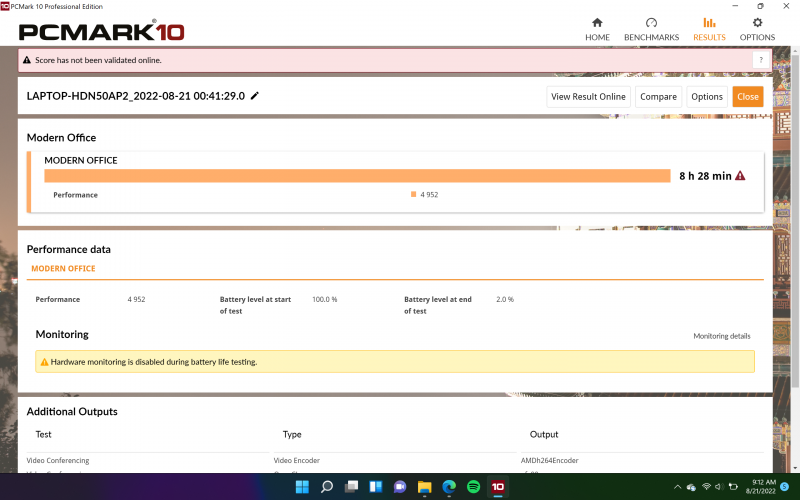Viewport: 800px width, 500px height.
Task: Open the Windows Start menu
Action: click(x=302, y=487)
